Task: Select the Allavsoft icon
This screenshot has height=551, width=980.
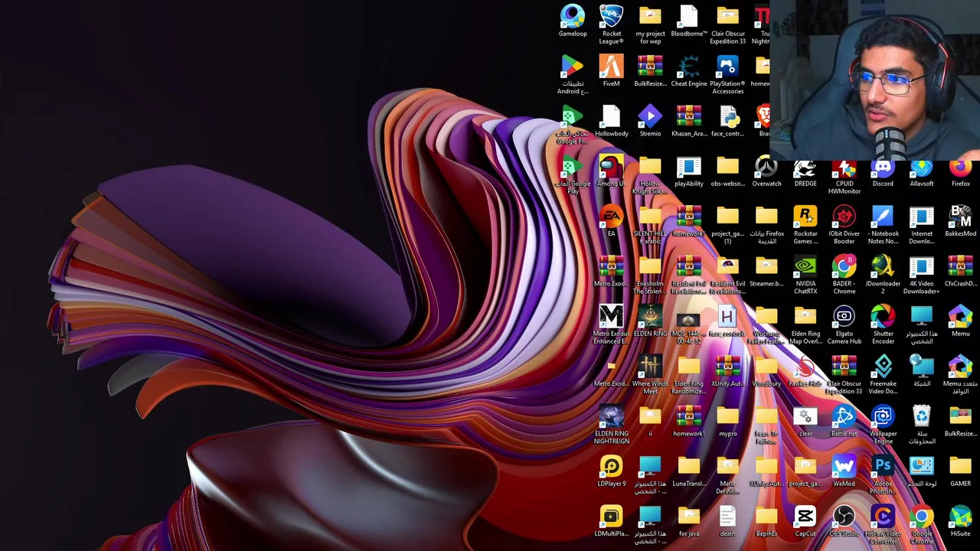Action: coord(922,173)
